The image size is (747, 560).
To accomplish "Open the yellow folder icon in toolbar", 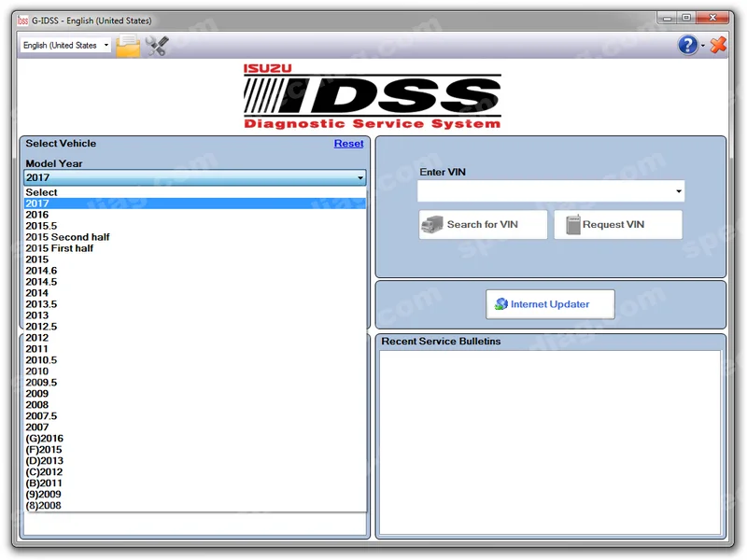I will tap(128, 46).
